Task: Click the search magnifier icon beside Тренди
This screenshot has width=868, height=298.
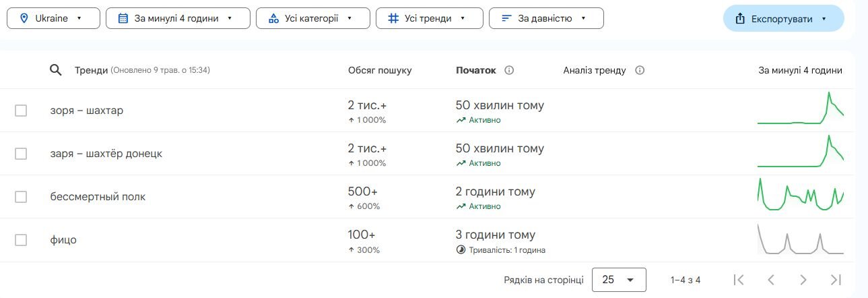Action: 56,70
